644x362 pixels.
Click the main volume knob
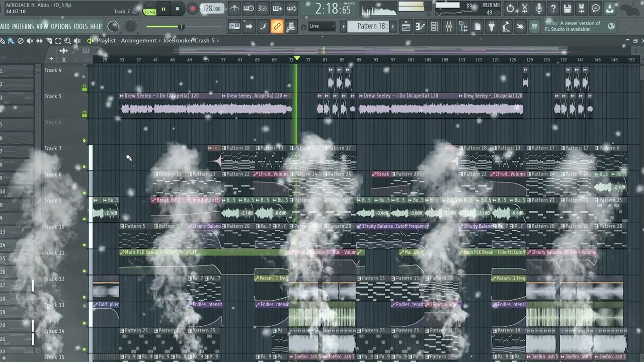(113, 26)
